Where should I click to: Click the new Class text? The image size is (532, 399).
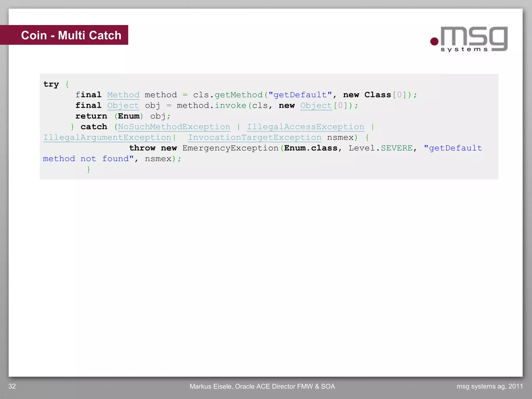[367, 95]
